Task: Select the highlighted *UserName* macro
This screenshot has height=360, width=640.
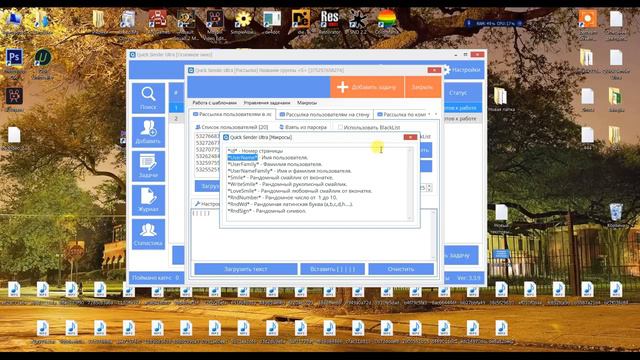Action: click(242, 158)
